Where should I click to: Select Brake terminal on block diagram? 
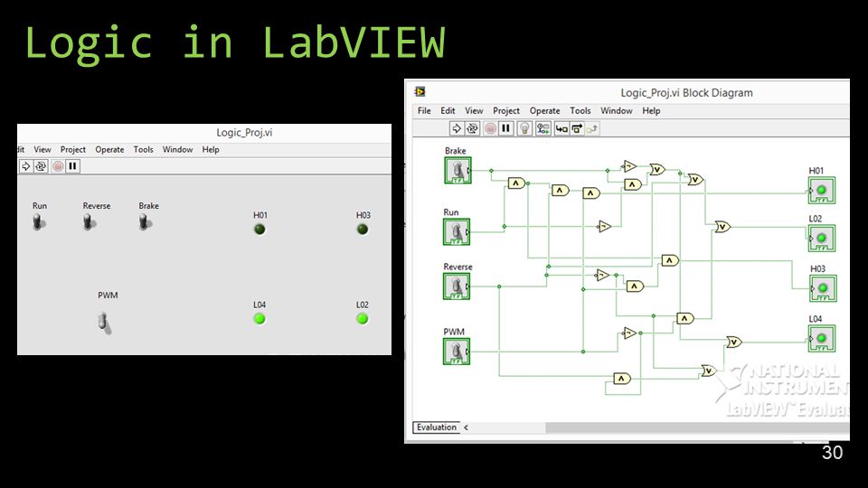coord(458,170)
